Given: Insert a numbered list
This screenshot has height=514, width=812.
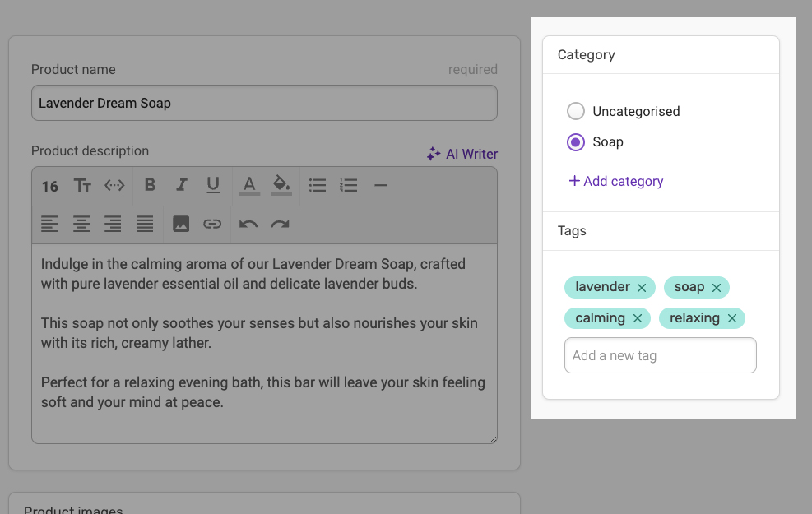Looking at the screenshot, I should (x=349, y=185).
